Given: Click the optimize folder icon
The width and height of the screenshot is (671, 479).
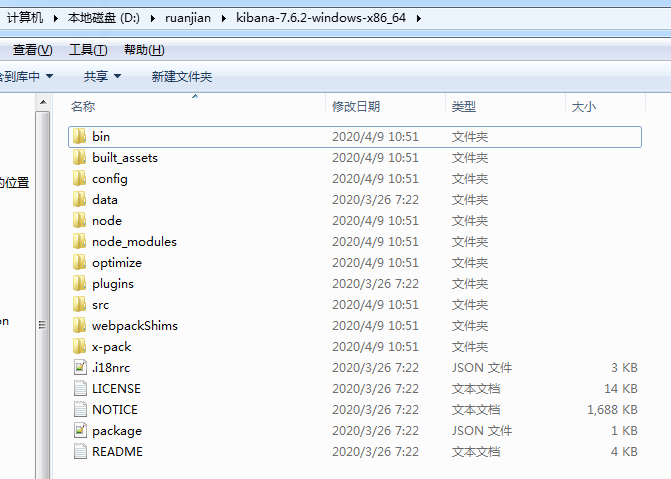Looking at the screenshot, I should point(80,262).
